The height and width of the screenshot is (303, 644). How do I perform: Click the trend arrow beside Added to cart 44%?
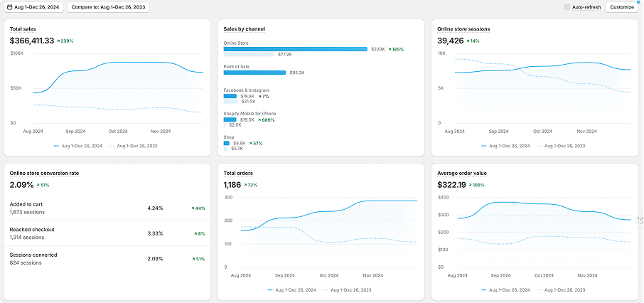[x=193, y=208]
